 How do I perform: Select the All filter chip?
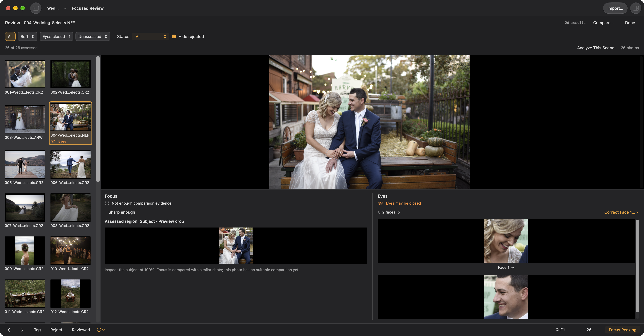pos(10,36)
